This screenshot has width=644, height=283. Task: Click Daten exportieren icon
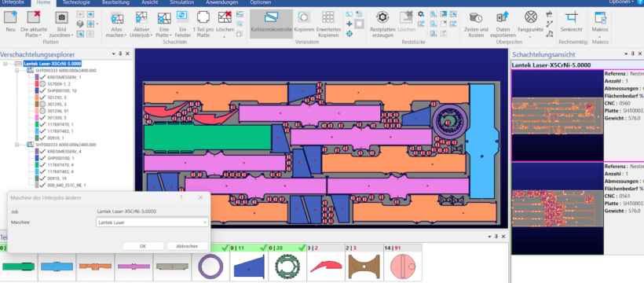tap(503, 17)
